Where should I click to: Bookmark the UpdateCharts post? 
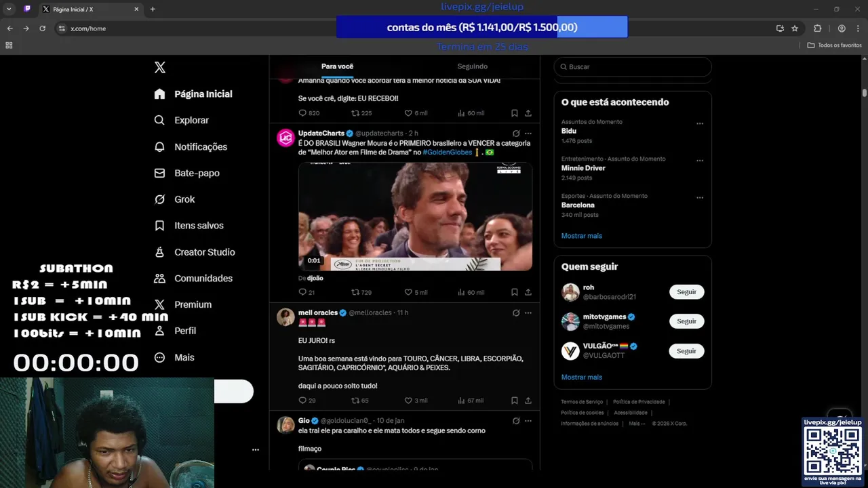(x=515, y=292)
